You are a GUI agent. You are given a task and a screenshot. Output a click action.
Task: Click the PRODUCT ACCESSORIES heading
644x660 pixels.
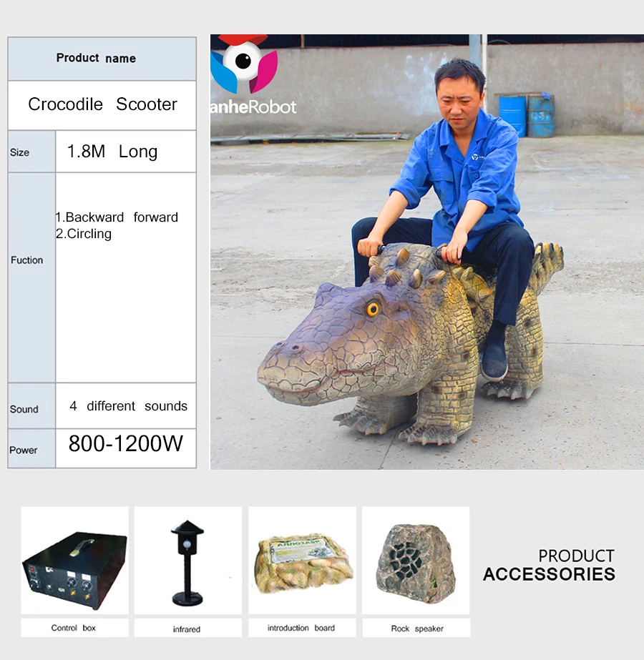click(x=549, y=565)
